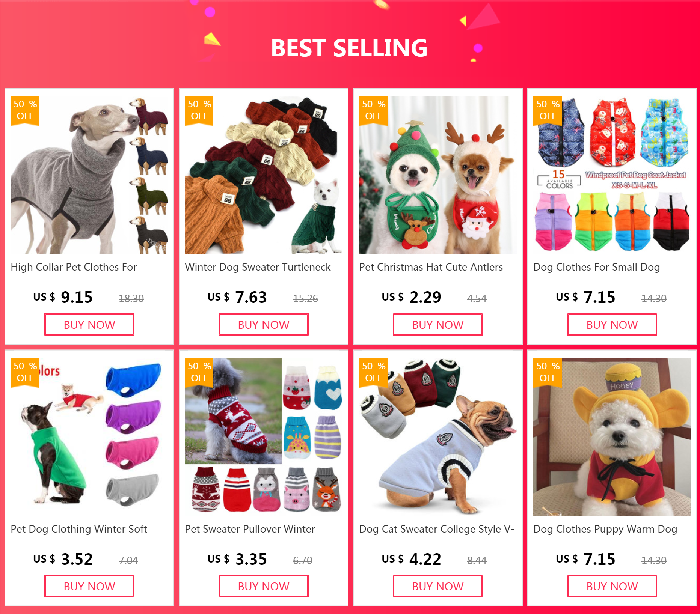Buy the Pet Christmas Hat Cute Antlers

tap(438, 325)
